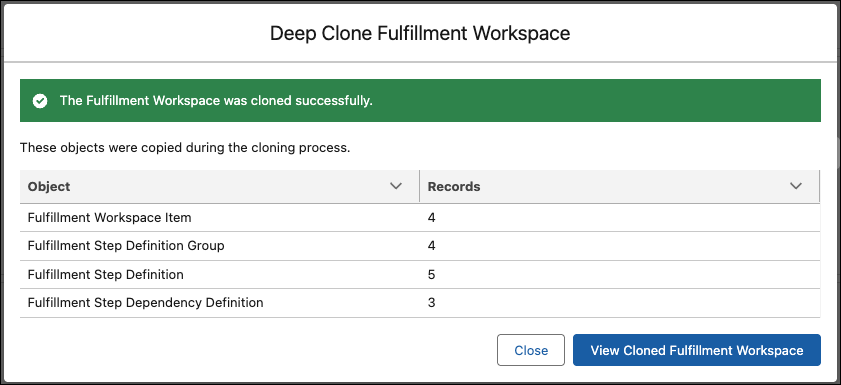841x385 pixels.
Task: Open View Cloned Fulfillment Workspace
Action: pos(697,350)
